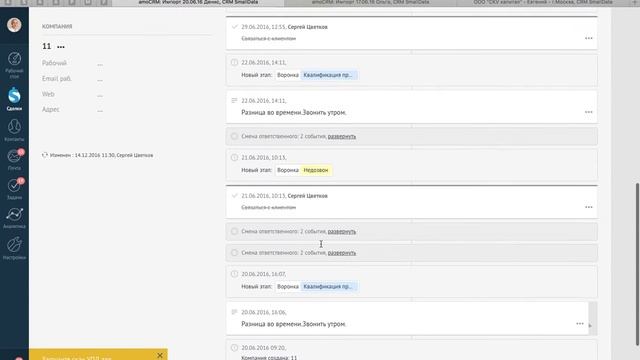
Task: Click note icon of 20.06.2016 16:06 note
Action: point(234,312)
